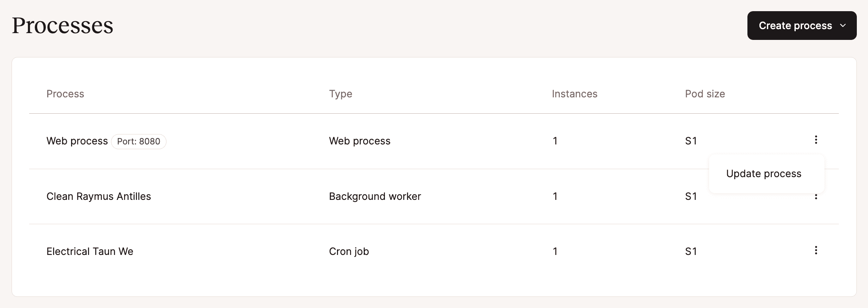The width and height of the screenshot is (868, 308).
Task: Click the Pod size column header
Action: (x=705, y=94)
